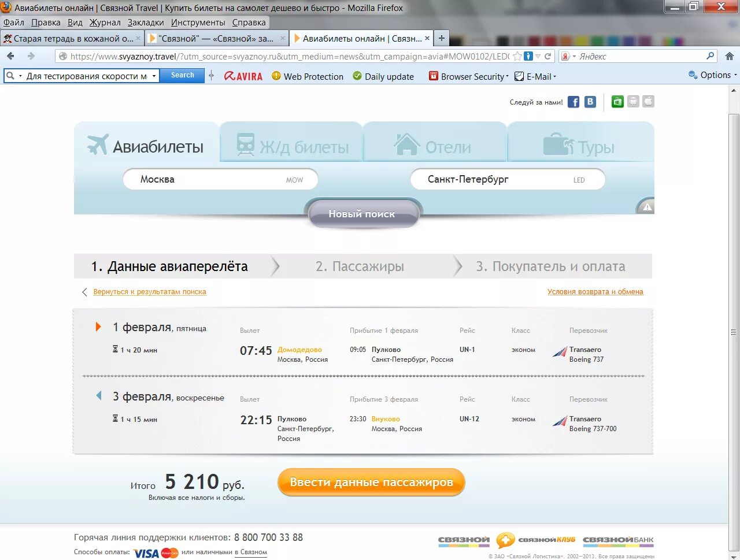Image resolution: width=740 pixels, height=560 pixels.
Task: Click step 2. Пассажиры in progress bar
Action: [x=360, y=266]
